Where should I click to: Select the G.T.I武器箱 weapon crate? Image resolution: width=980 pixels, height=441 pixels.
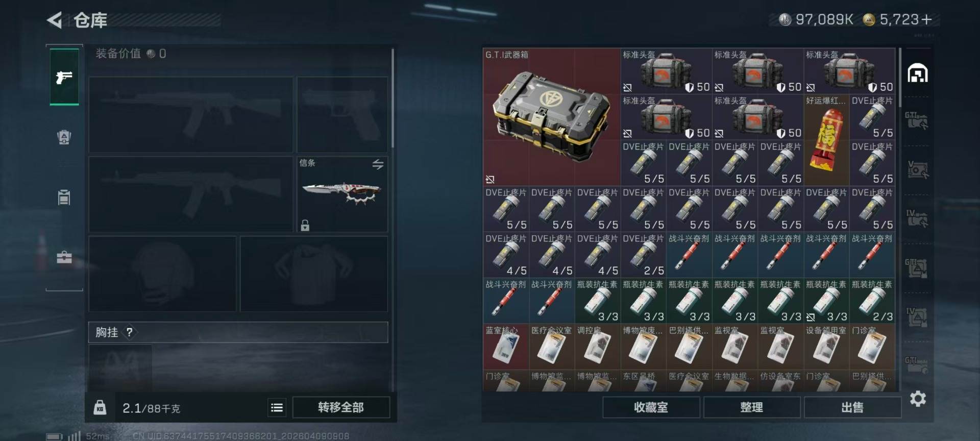(x=551, y=117)
